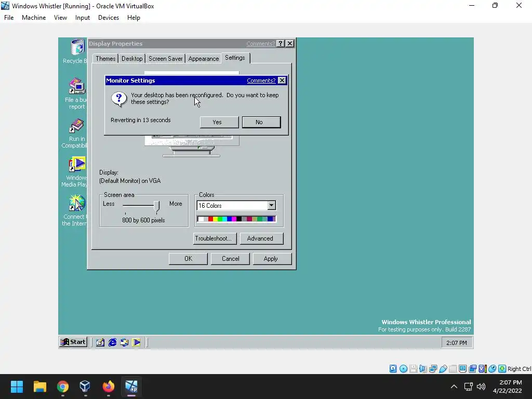
Task: Click Comments? link in Monitor Settings
Action: [261, 81]
